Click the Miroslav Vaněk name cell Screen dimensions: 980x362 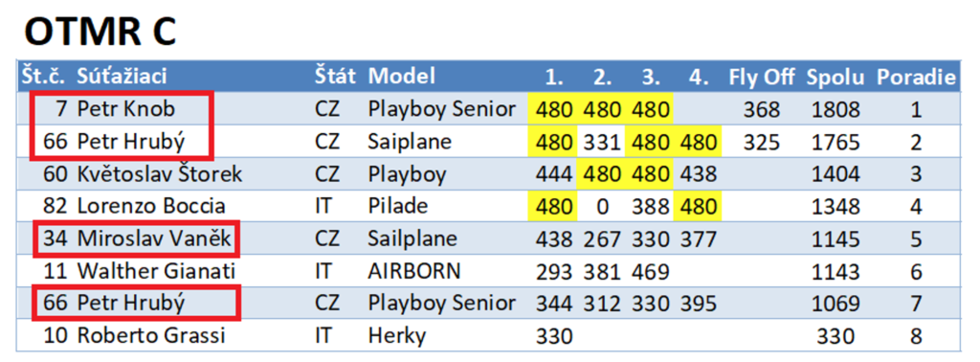click(x=155, y=238)
